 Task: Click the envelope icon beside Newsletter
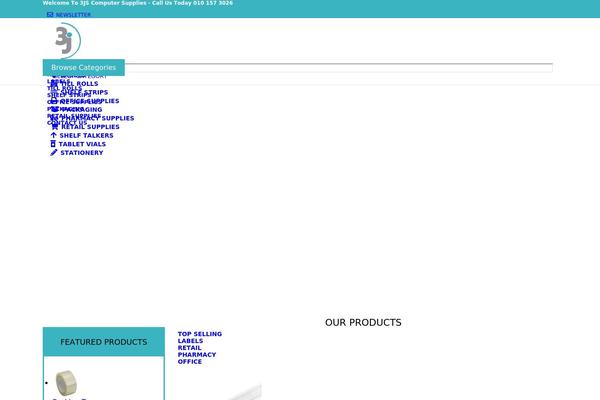tap(50, 15)
